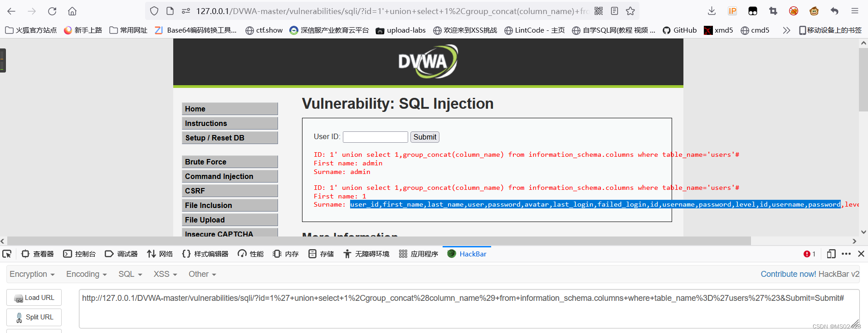Toggle reader view icon in address bar
This screenshot has width=868, height=333.
614,11
